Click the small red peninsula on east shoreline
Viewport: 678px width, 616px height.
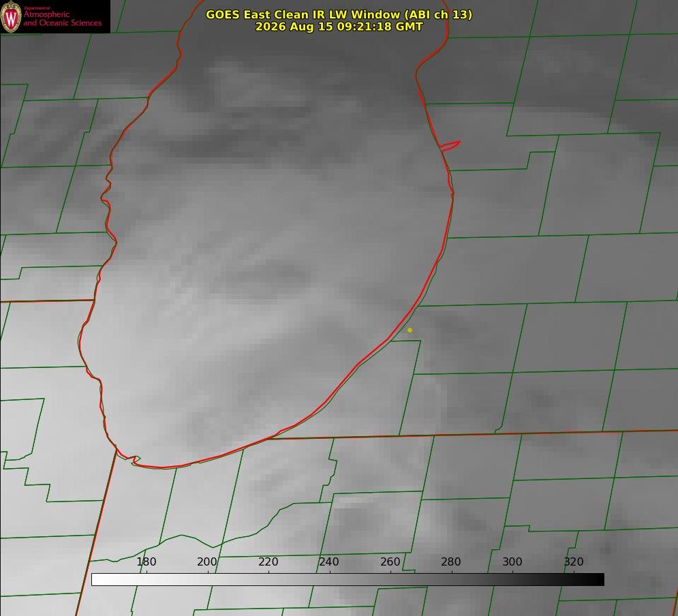450,146
